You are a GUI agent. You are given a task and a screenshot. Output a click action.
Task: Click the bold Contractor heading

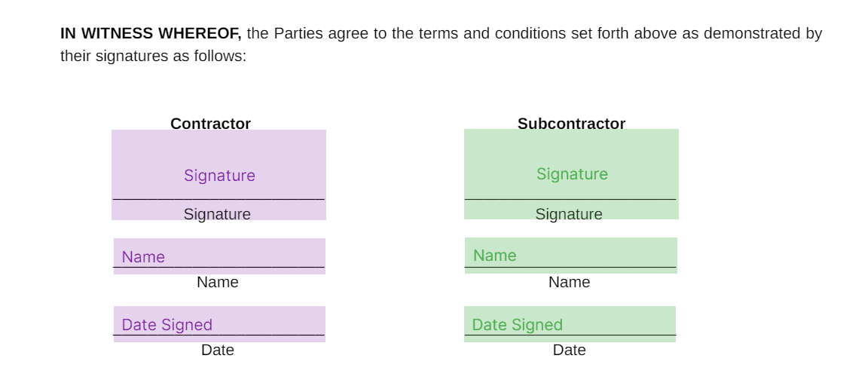tap(210, 124)
